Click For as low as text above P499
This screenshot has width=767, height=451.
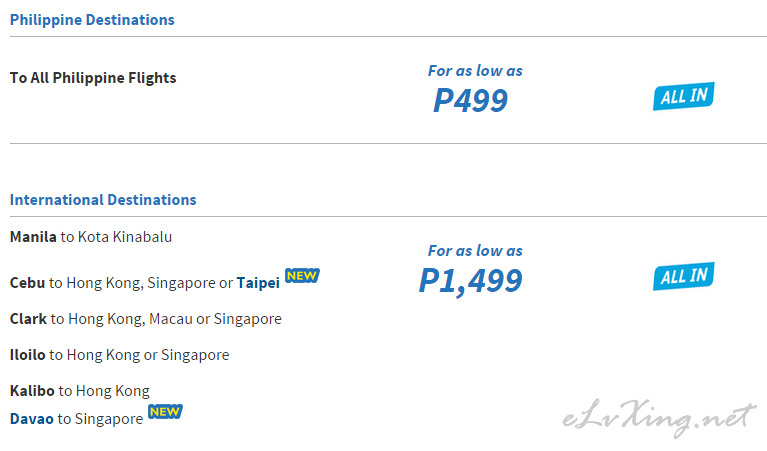point(475,71)
